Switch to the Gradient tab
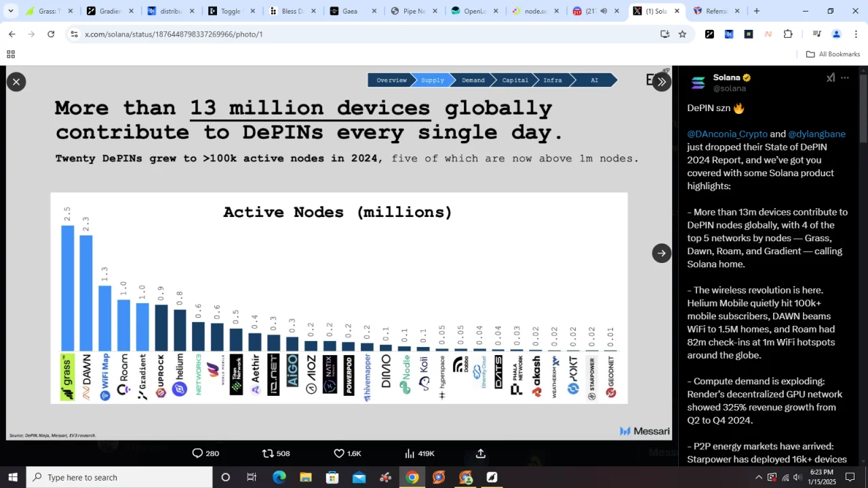868x488 pixels. [x=110, y=11]
